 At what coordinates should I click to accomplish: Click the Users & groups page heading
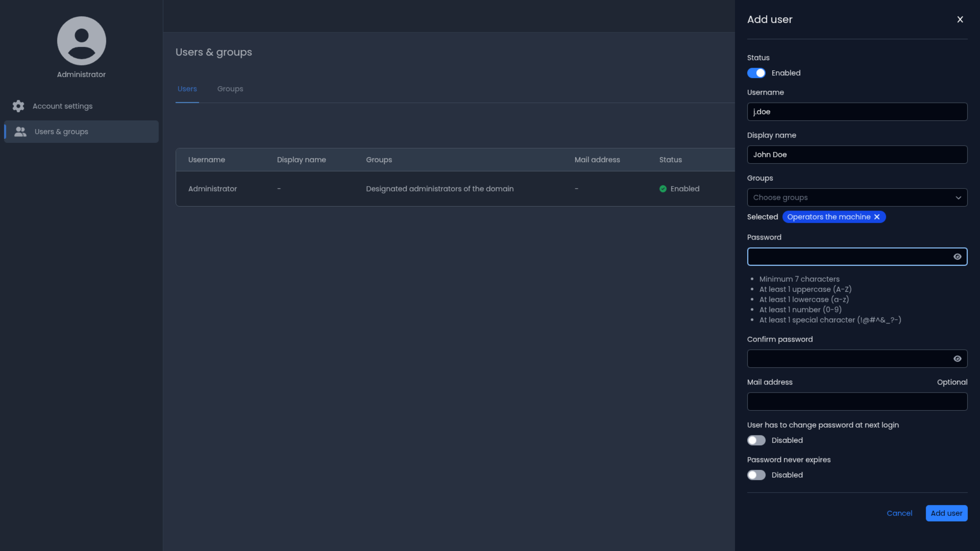tap(214, 52)
